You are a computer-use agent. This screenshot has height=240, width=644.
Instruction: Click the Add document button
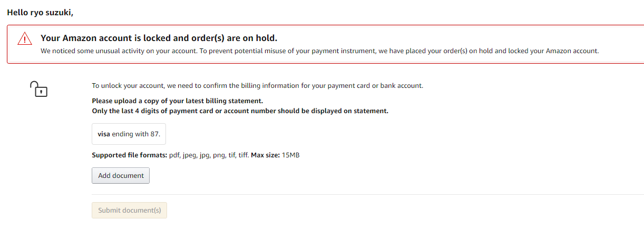point(121,176)
